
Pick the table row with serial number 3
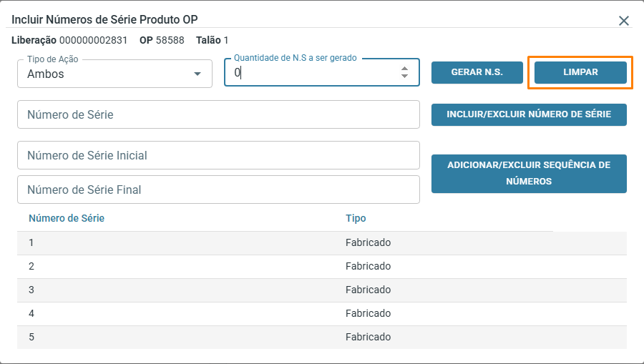pos(321,290)
